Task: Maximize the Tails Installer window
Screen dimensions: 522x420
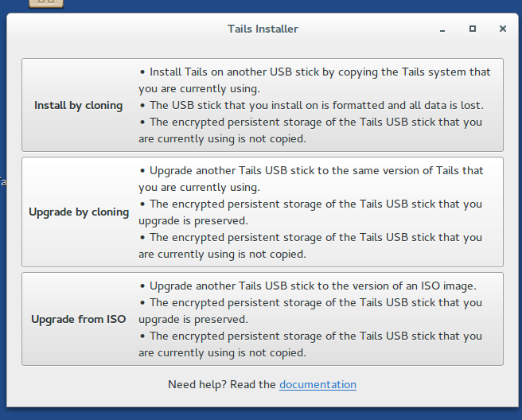Action: click(473, 29)
